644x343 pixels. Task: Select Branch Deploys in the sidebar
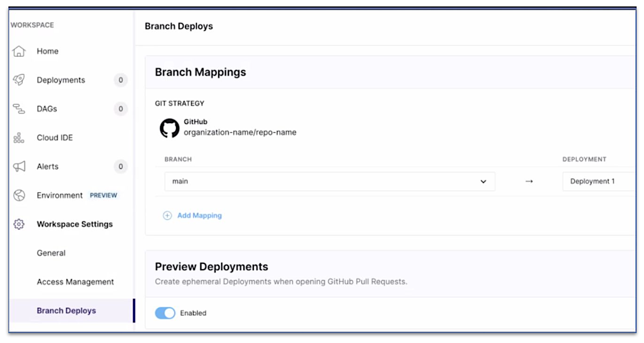[x=66, y=311]
